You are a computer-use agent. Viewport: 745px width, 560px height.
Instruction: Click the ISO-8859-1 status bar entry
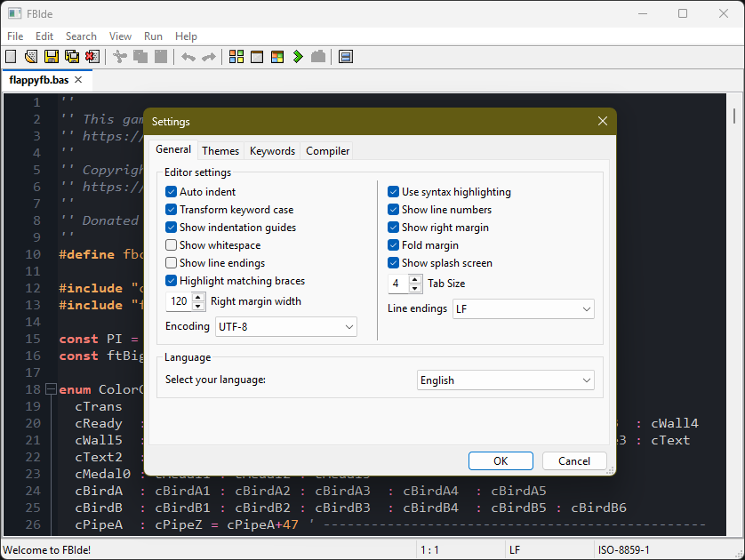click(623, 550)
